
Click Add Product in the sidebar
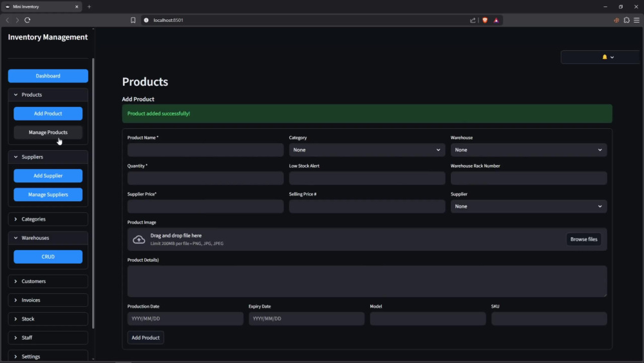pyautogui.click(x=48, y=114)
